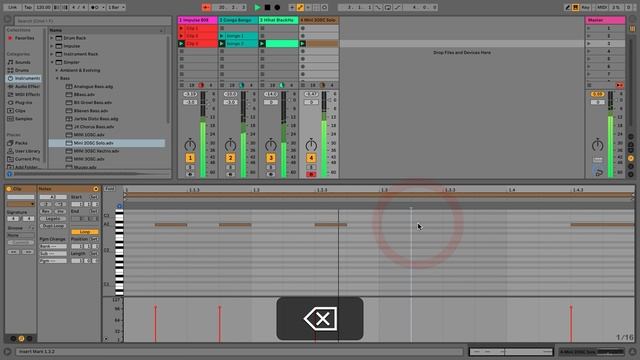Screen dimensions: 640x360
Task: Expand the Drum Rack folder
Action: pos(52,38)
